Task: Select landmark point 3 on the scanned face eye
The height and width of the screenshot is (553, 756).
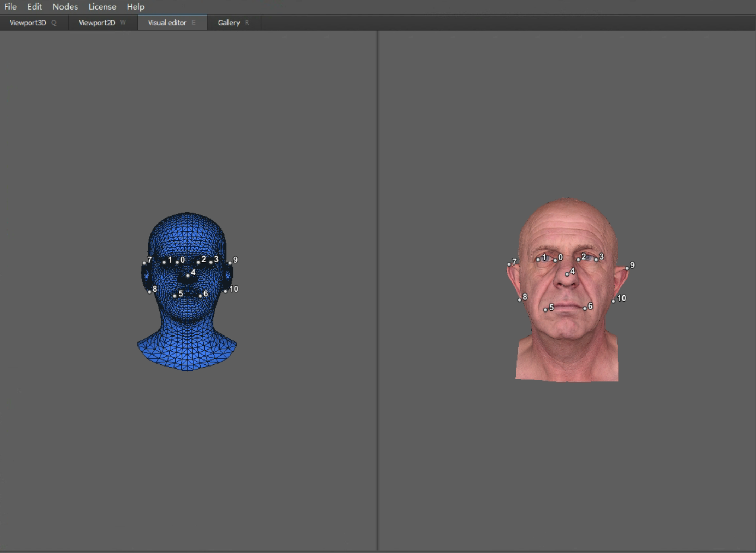Action: 596,260
